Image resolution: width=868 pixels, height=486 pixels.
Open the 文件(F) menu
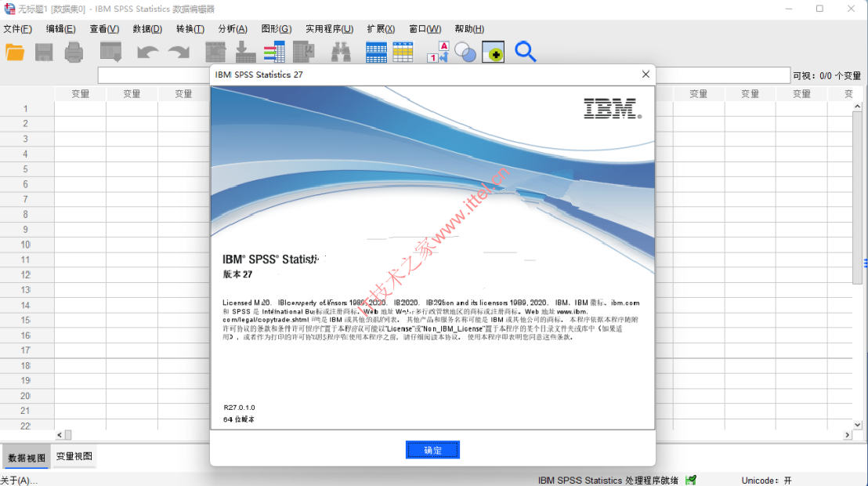pyautogui.click(x=17, y=29)
